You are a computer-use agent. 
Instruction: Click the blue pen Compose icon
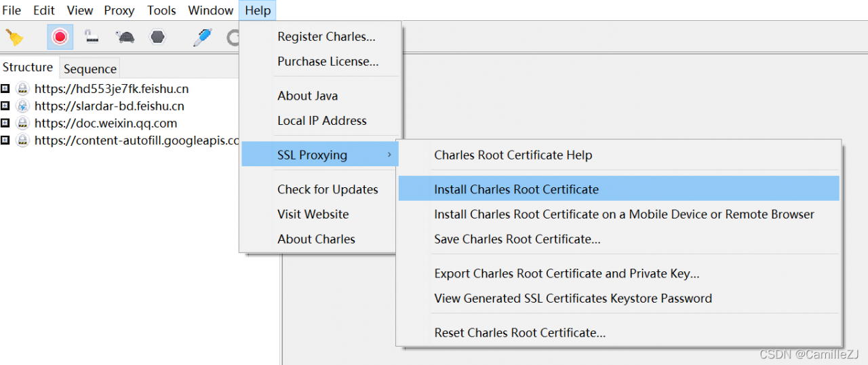click(202, 37)
